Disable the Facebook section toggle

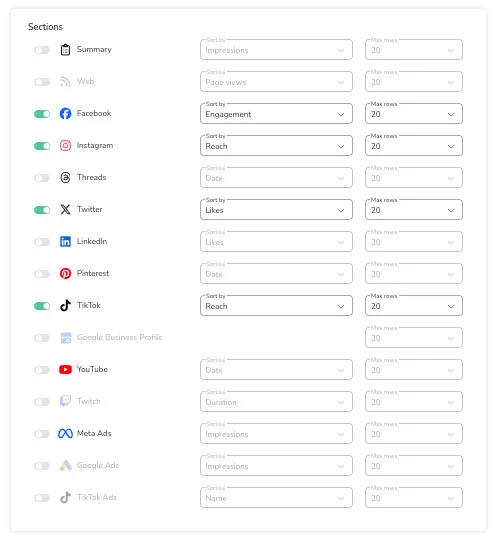tap(42, 114)
